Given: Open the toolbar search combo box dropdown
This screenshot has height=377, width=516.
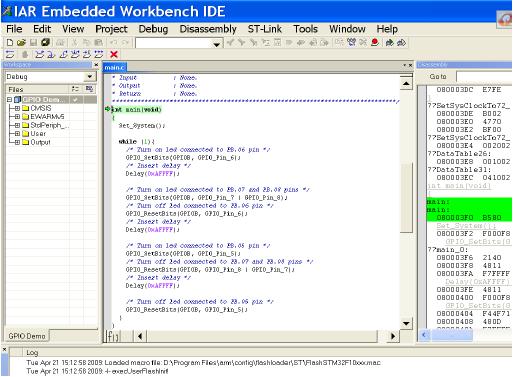Looking at the screenshot, I should coord(217,43).
